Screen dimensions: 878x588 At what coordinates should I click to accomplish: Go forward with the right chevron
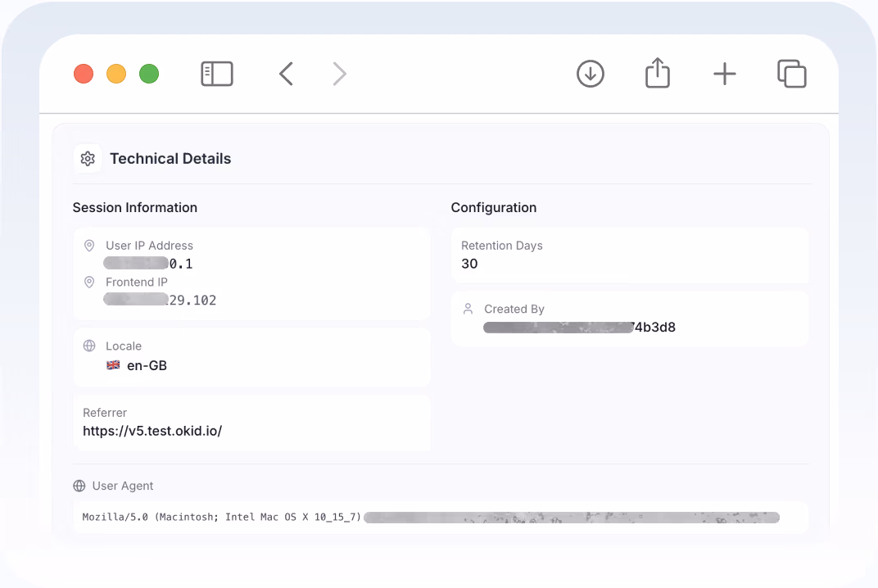pyautogui.click(x=339, y=74)
